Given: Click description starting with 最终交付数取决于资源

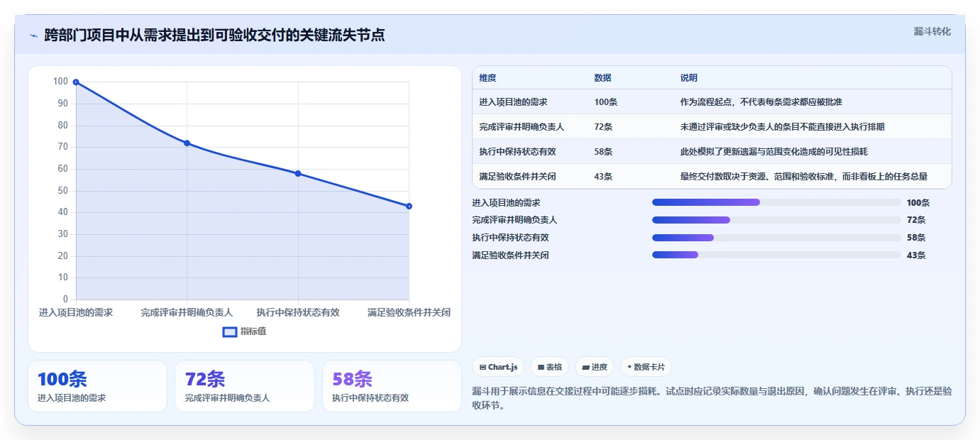Looking at the screenshot, I should pos(804,177).
